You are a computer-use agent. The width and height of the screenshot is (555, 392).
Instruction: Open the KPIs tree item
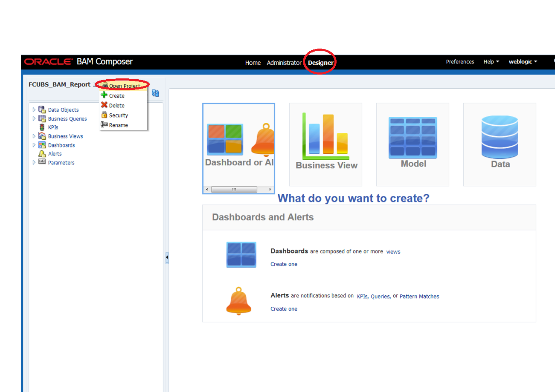click(x=53, y=127)
